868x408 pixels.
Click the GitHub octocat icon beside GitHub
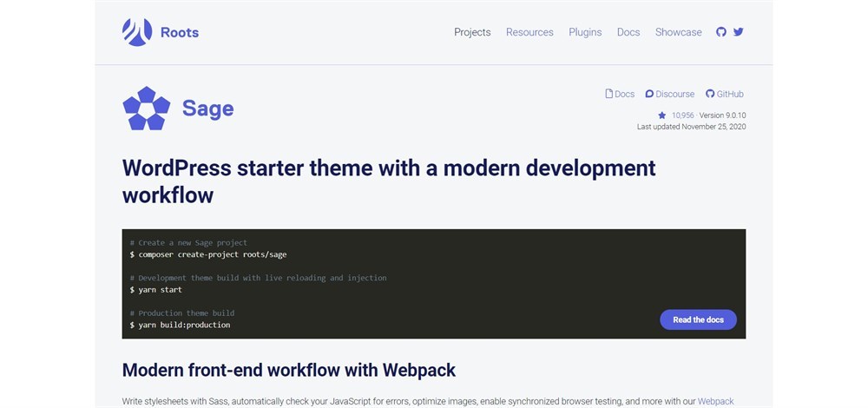[x=710, y=94]
